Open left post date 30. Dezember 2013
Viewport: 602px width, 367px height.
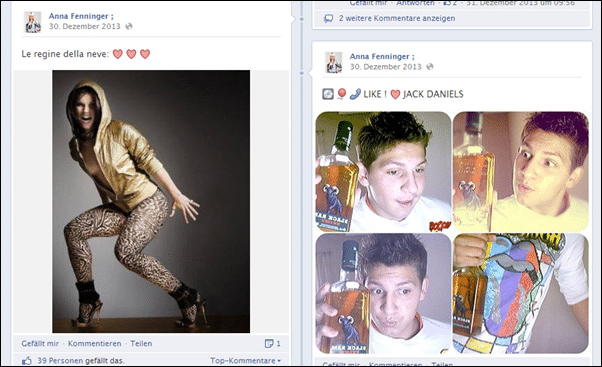[84, 26]
